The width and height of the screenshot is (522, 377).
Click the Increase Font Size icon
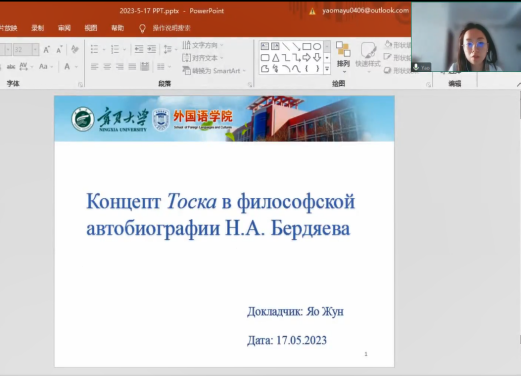pos(47,50)
